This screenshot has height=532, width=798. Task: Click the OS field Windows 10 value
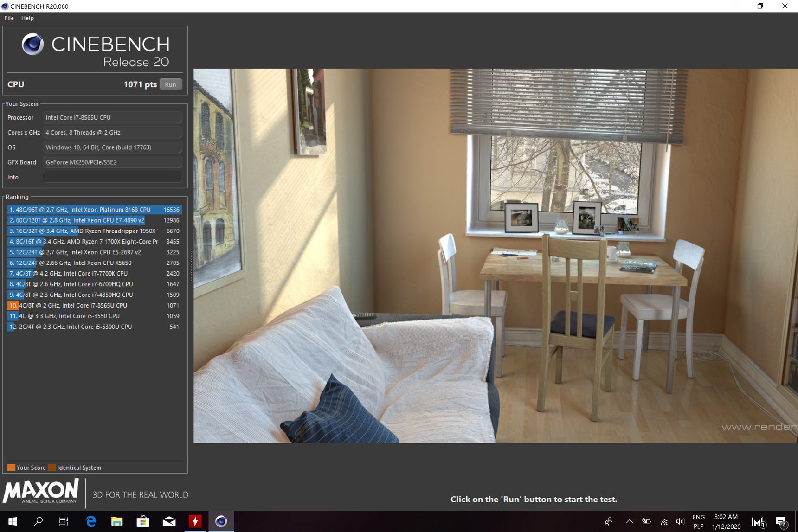click(x=112, y=147)
